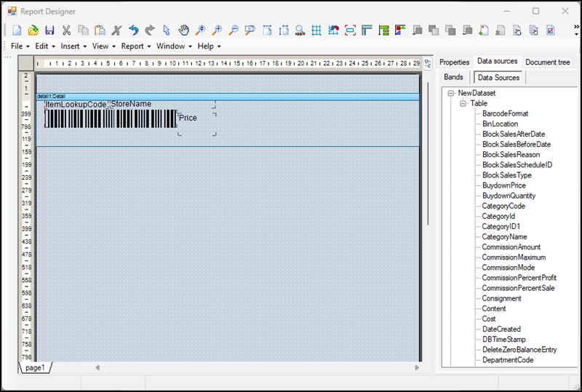This screenshot has width=582, height=392.
Task: Undo the last action
Action: tap(134, 30)
